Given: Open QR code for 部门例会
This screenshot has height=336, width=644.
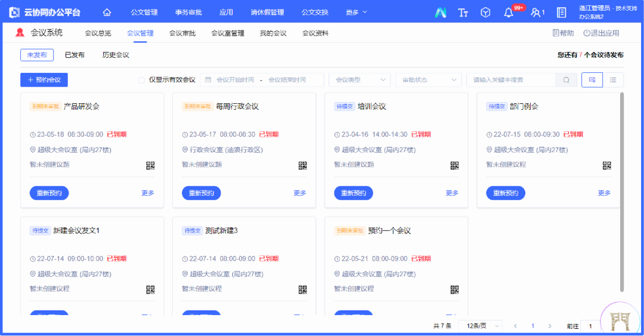Looking at the screenshot, I should click(606, 165).
